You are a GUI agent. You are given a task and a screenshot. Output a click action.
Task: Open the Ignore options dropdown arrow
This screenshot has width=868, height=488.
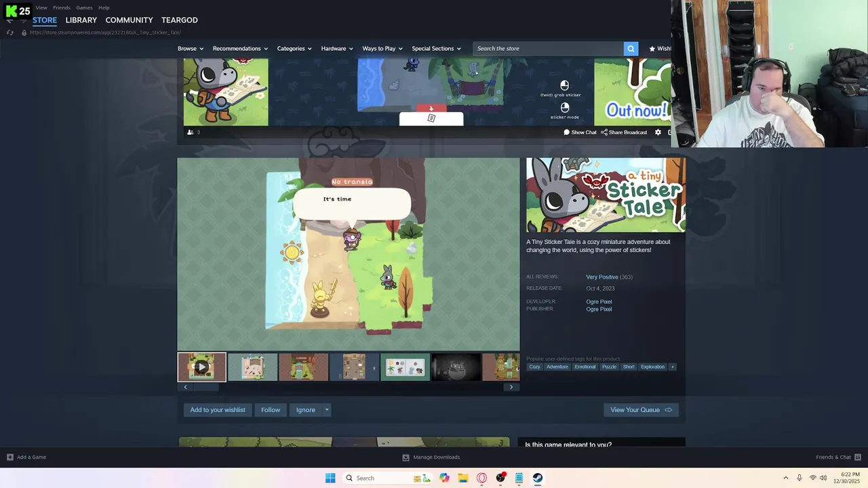click(x=327, y=409)
